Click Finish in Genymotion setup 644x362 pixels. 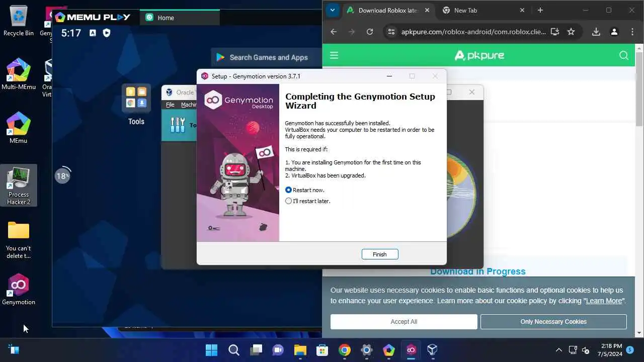380,254
